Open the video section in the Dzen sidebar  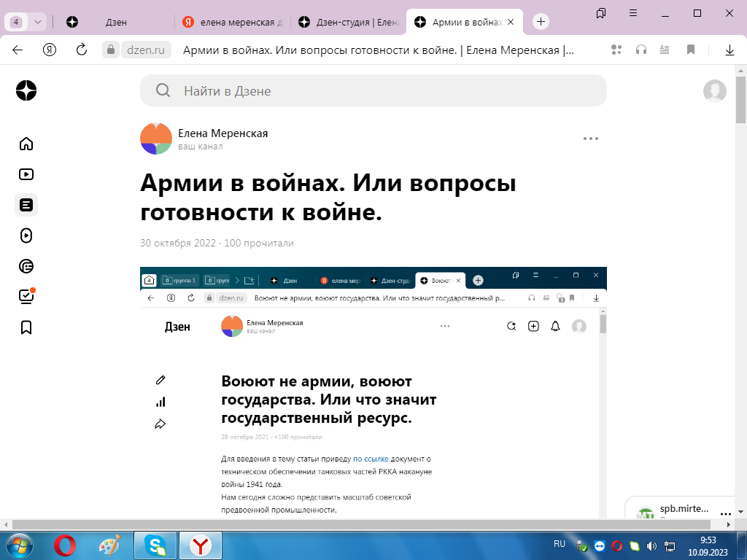tap(26, 174)
